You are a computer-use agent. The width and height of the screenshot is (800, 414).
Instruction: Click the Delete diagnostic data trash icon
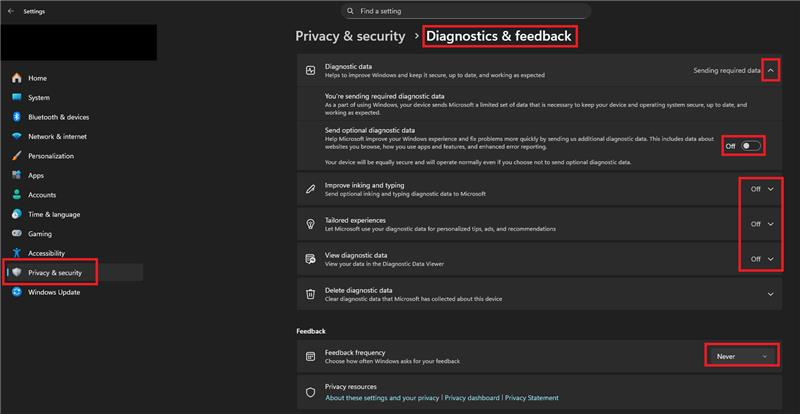coord(310,294)
